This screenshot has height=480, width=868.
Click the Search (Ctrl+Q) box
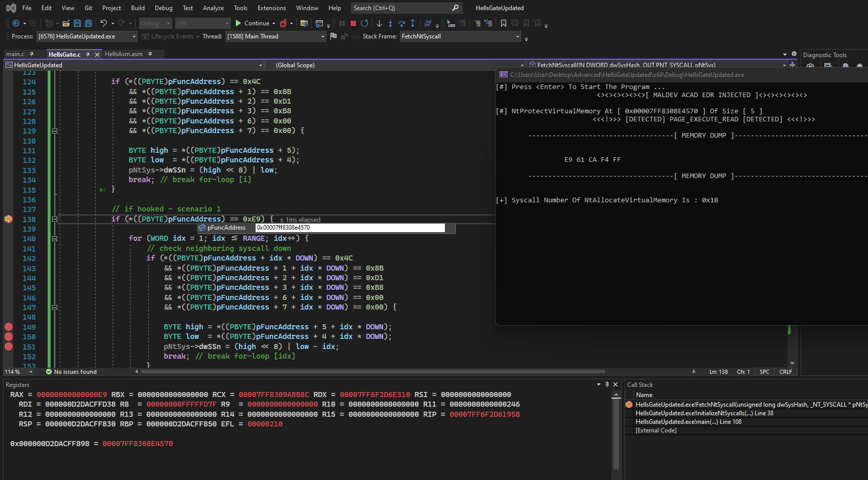tap(406, 8)
